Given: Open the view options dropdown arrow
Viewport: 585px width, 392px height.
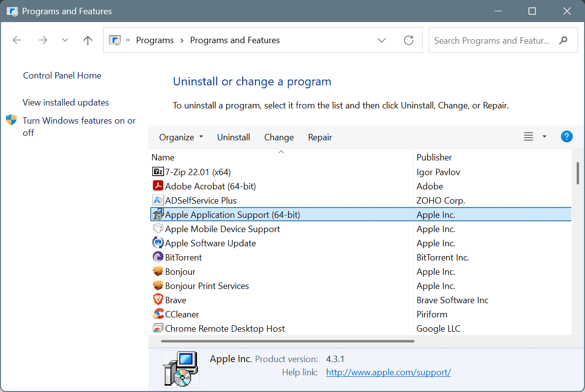Looking at the screenshot, I should point(544,137).
